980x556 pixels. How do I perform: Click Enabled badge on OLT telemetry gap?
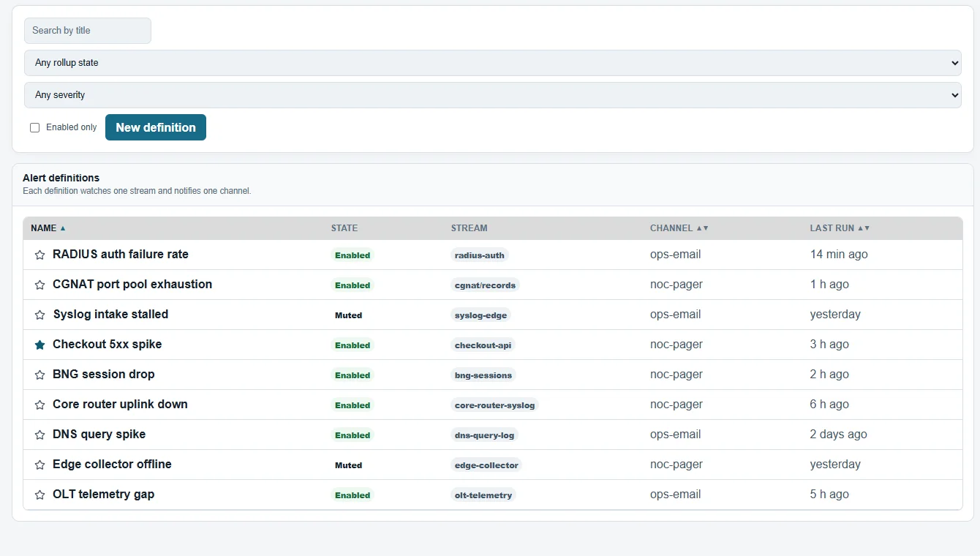click(353, 495)
